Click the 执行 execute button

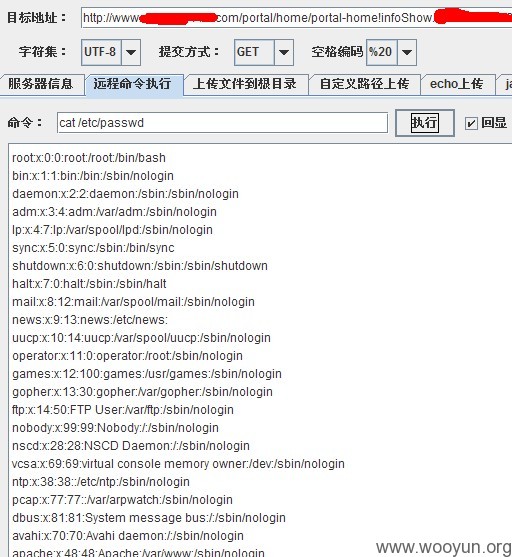(425, 123)
